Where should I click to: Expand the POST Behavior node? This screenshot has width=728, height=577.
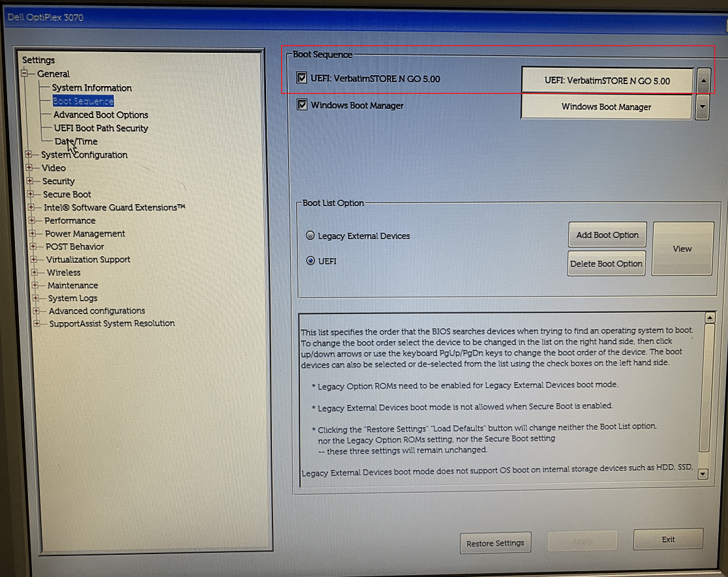click(x=33, y=246)
